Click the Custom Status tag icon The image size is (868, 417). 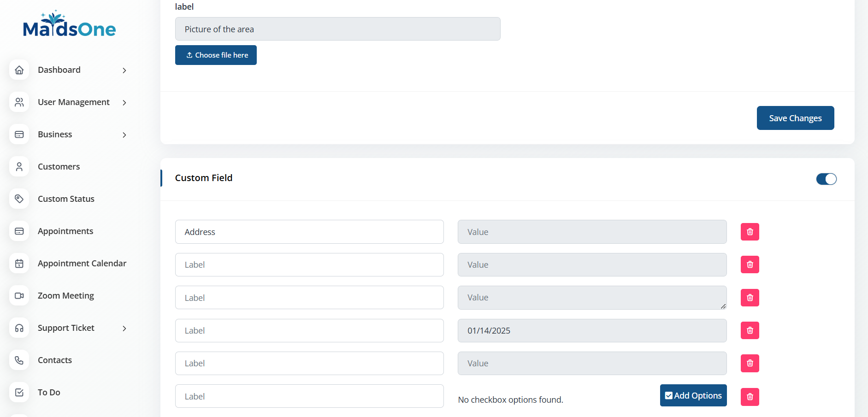[x=19, y=199]
